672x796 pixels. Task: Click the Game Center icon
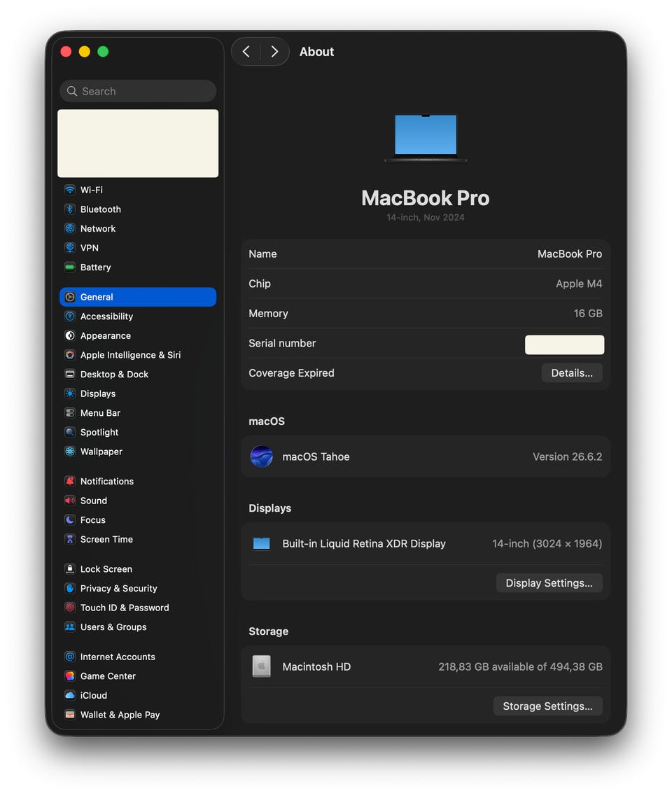[x=70, y=676]
